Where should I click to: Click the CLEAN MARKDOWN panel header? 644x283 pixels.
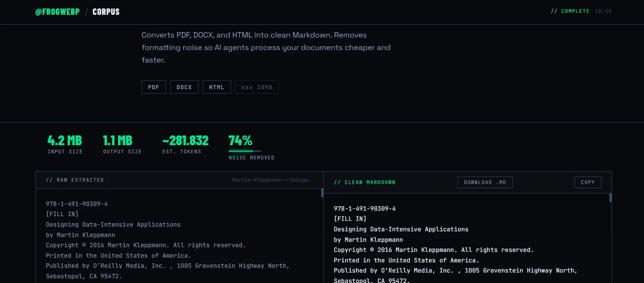coord(364,182)
